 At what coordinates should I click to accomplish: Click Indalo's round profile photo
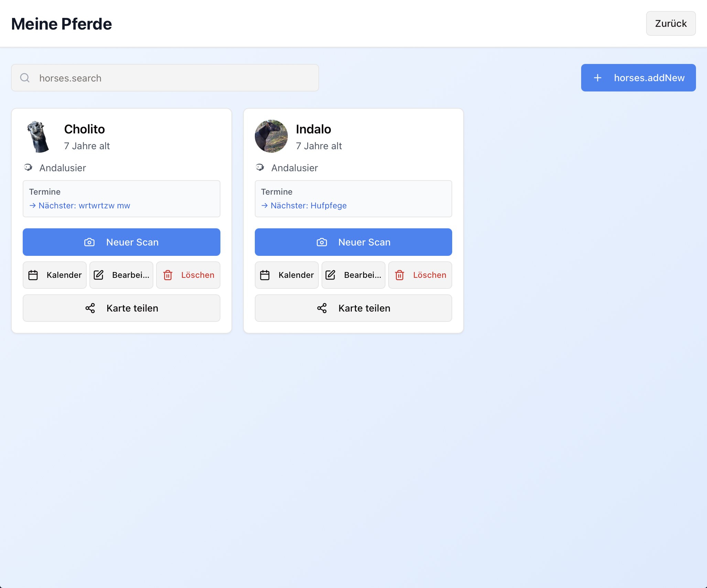[271, 136]
